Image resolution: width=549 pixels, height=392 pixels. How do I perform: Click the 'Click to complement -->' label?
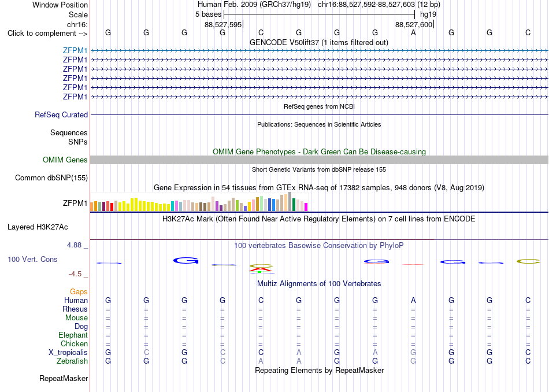coord(47,34)
